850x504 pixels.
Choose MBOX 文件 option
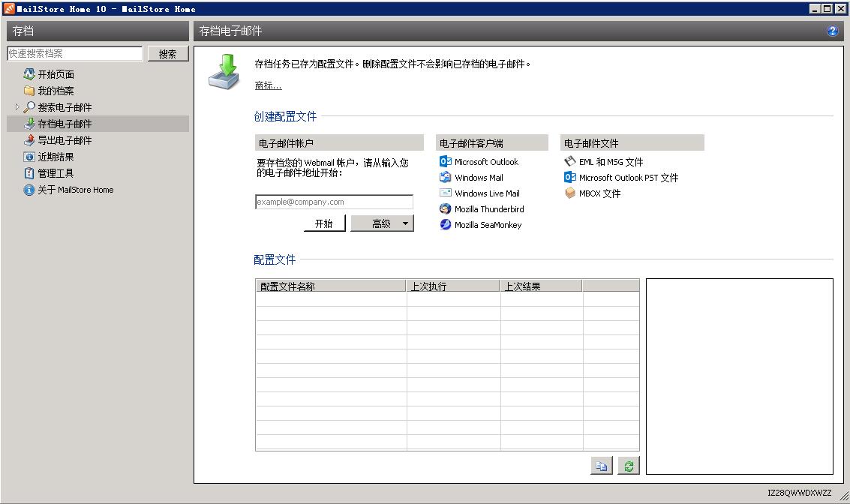click(x=599, y=193)
